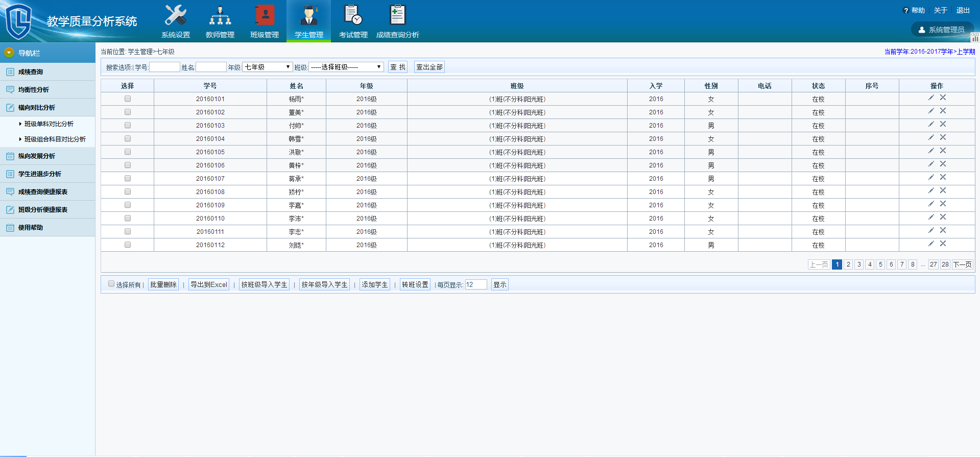980x457 pixels.
Task: Click the 系统管理员 user icon
Action: point(922,30)
